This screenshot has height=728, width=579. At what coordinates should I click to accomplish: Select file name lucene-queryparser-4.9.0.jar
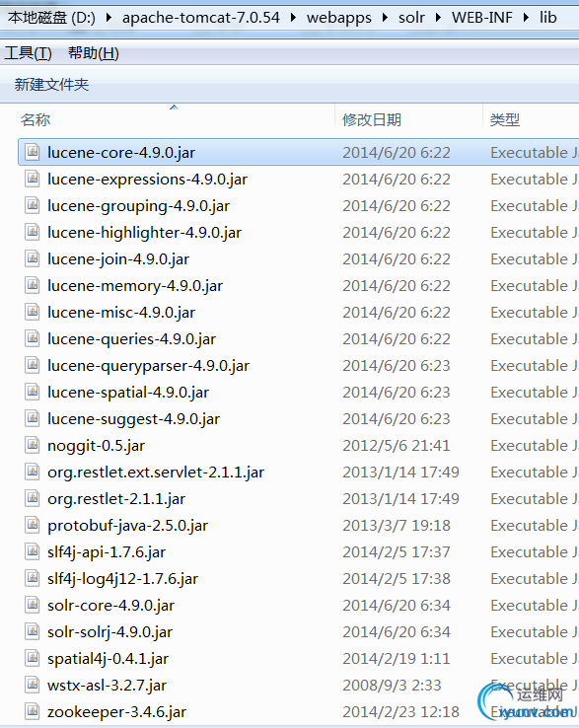[149, 365]
